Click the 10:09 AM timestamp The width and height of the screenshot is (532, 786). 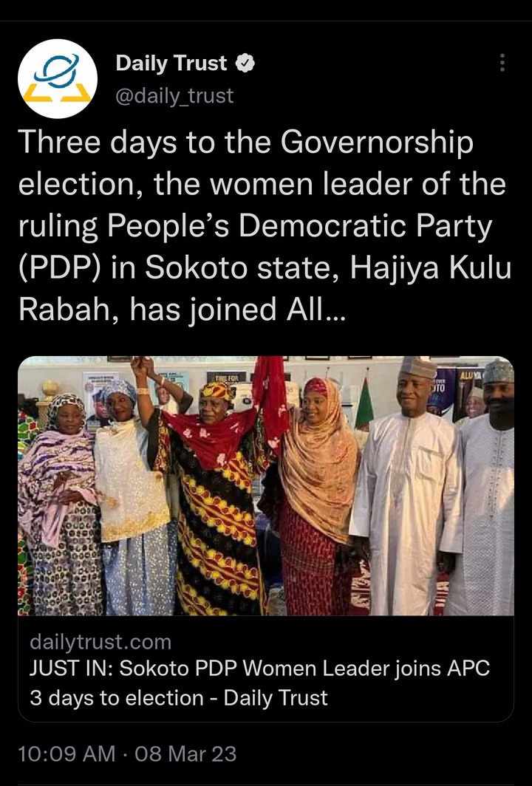[x=66, y=754]
